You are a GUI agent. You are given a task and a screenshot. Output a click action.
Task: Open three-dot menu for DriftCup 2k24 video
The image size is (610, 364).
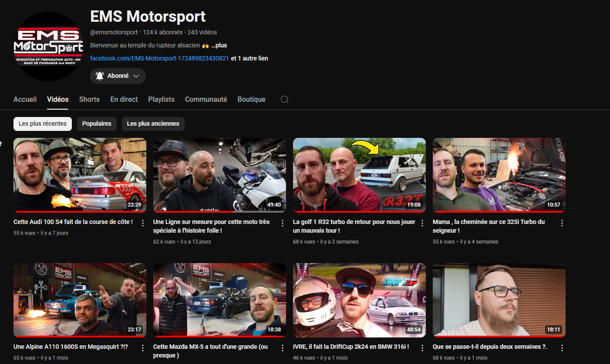pyautogui.click(x=422, y=348)
